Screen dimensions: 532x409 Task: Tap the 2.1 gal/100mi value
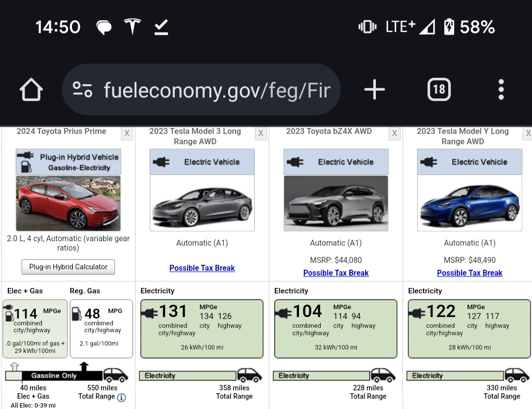[99, 344]
